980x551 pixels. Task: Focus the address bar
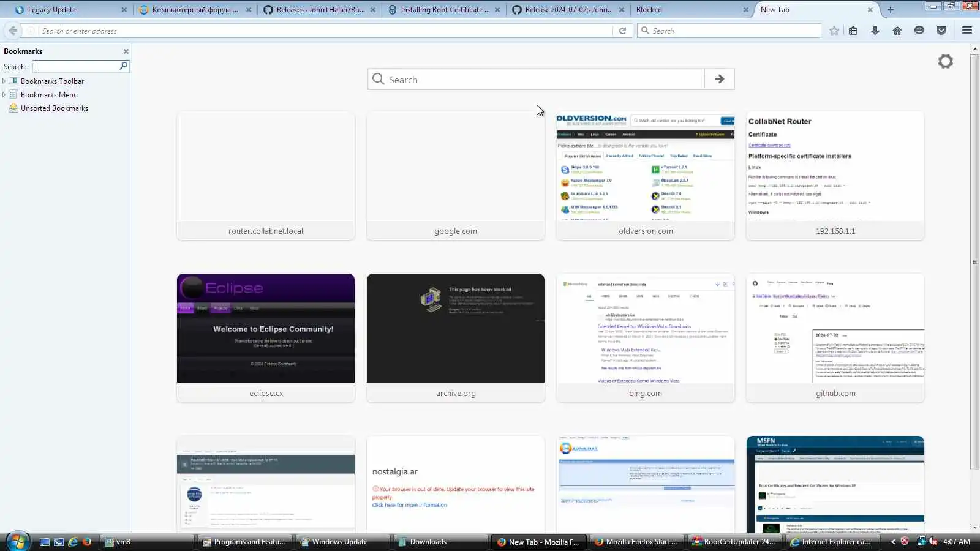coord(325,31)
